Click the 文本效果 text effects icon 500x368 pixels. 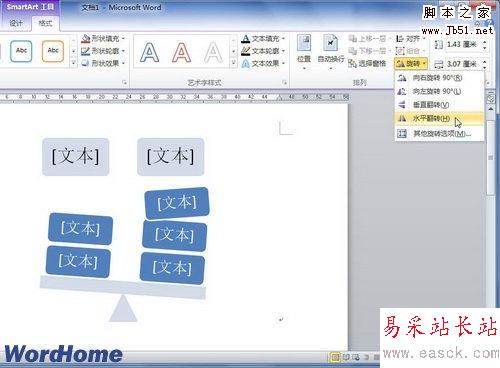point(246,63)
